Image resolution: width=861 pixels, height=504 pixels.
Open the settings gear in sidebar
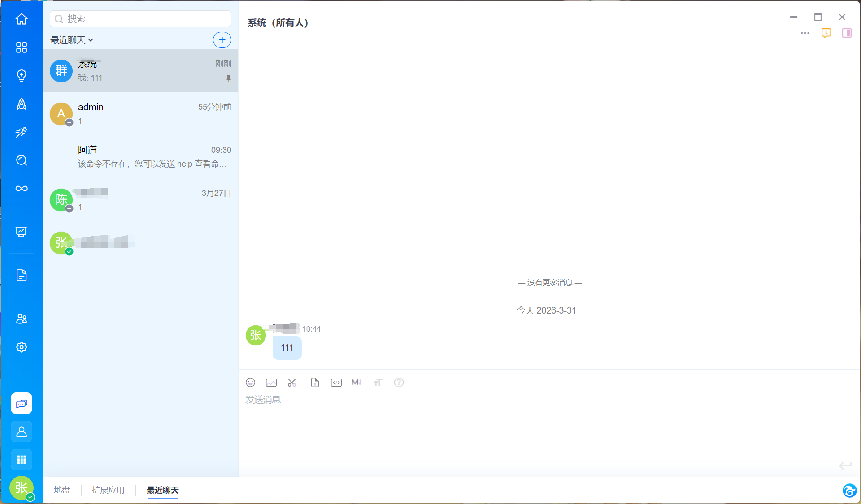click(x=22, y=347)
